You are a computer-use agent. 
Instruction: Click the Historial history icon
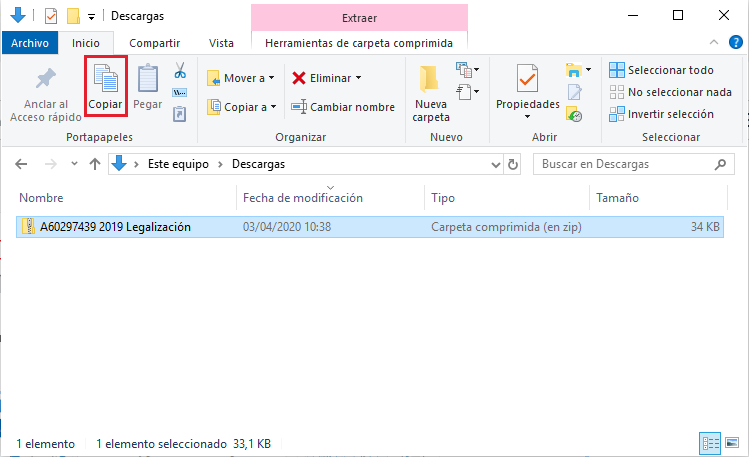point(574,114)
